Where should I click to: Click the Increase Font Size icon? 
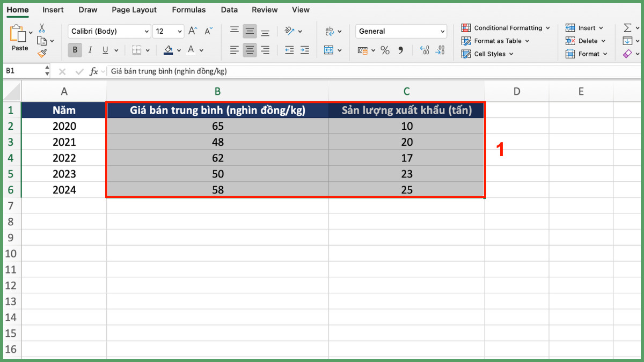193,31
